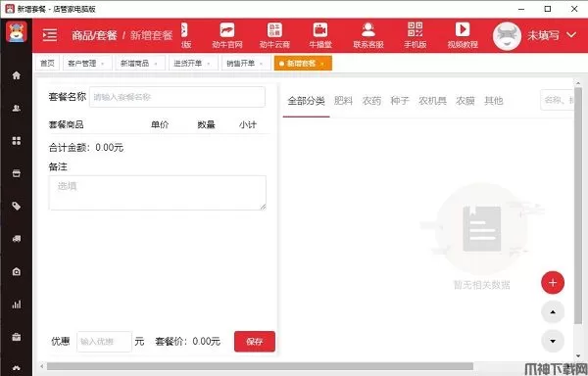
Task: Focus the 优惠 discount input field
Action: (104, 341)
